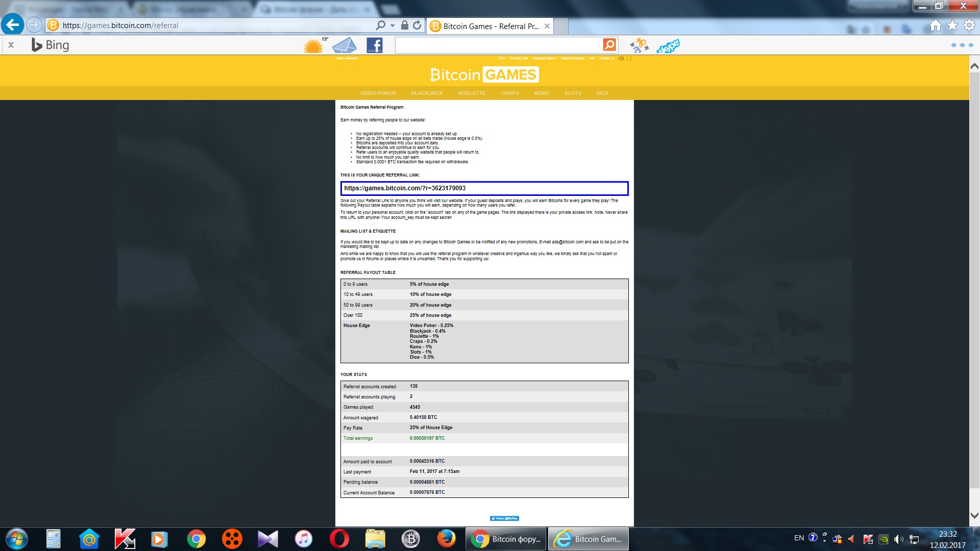Open the browser Home icon

point(935,26)
